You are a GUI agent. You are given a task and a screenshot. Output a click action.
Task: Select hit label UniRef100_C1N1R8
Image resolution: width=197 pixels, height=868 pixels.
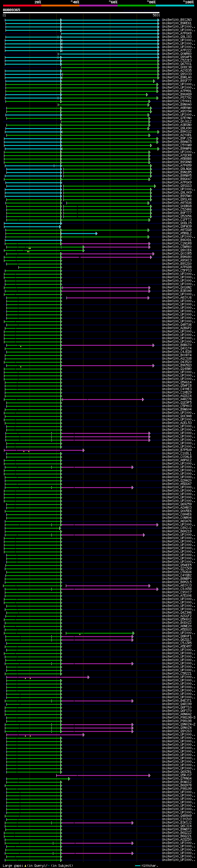coord(177,243)
